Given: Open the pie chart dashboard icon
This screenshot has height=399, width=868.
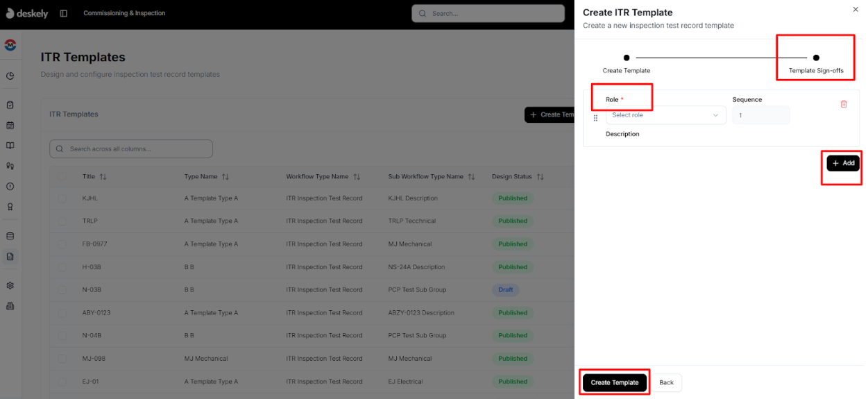Looking at the screenshot, I should pyautogui.click(x=10, y=76).
